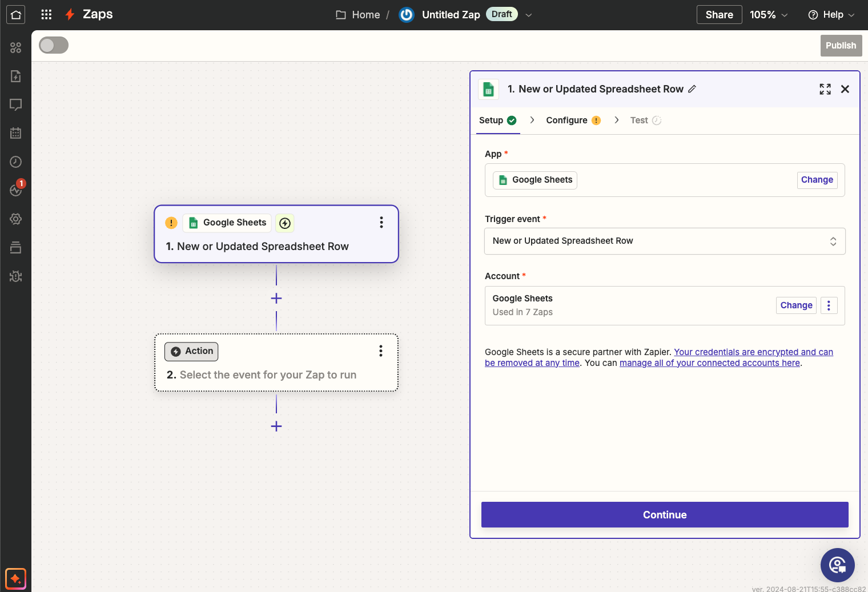Open the Trigger event dropdown
This screenshot has width=868, height=592.
[x=665, y=241]
